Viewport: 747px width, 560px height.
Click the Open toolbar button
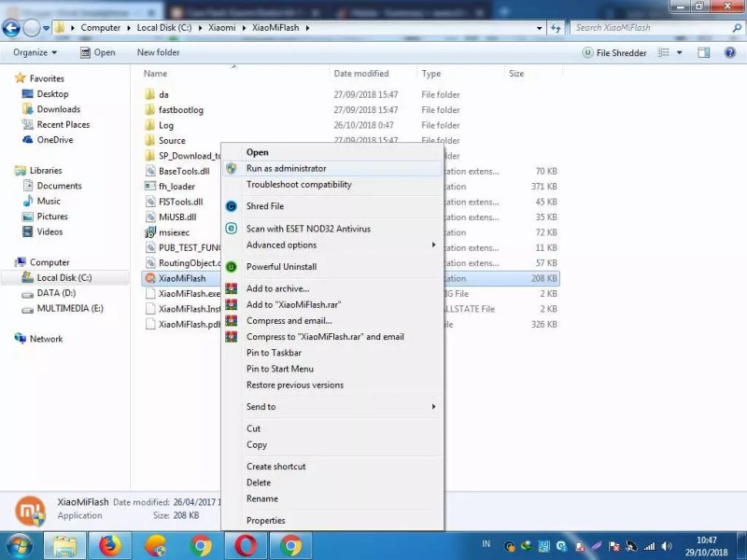98,53
